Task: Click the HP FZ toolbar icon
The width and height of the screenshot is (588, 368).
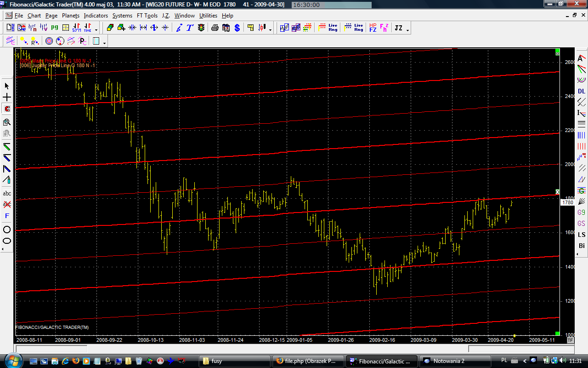Action: (373, 28)
